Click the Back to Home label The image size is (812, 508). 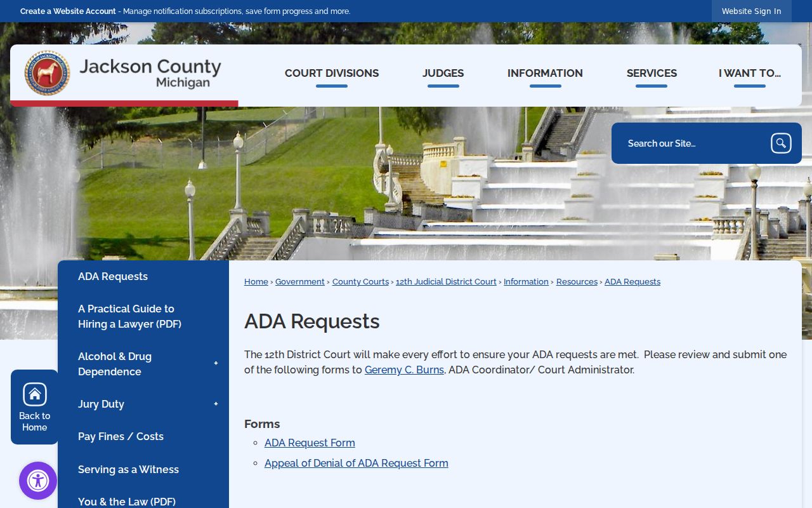(35, 422)
